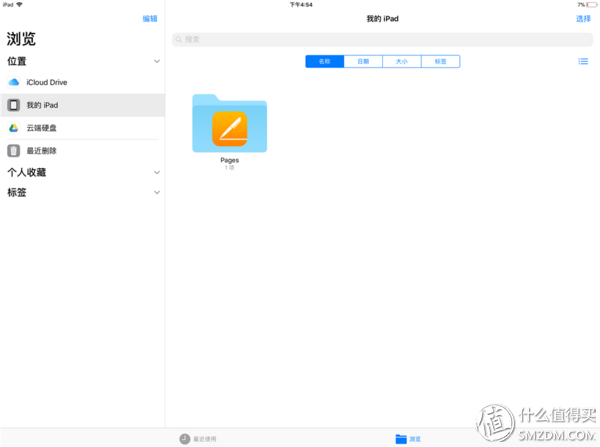Image resolution: width=600 pixels, height=447 pixels.
Task: Sort by 日期 segment
Action: 363,62
